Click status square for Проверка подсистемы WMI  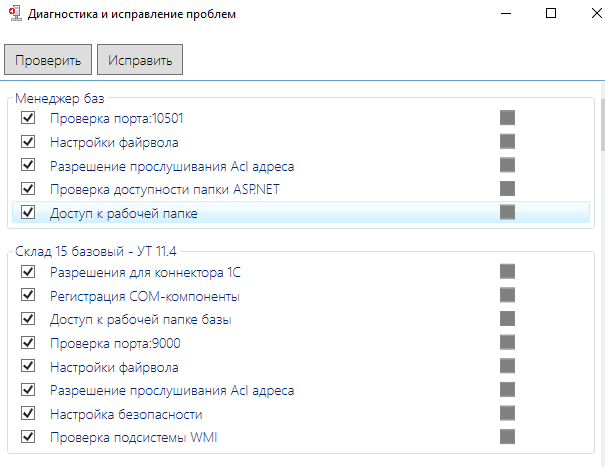click(507, 437)
